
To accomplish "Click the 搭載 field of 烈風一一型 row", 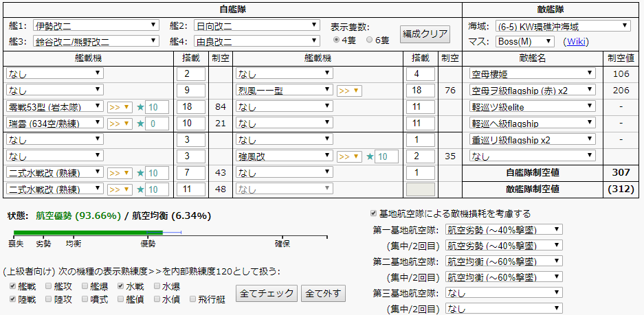I will point(421,91).
